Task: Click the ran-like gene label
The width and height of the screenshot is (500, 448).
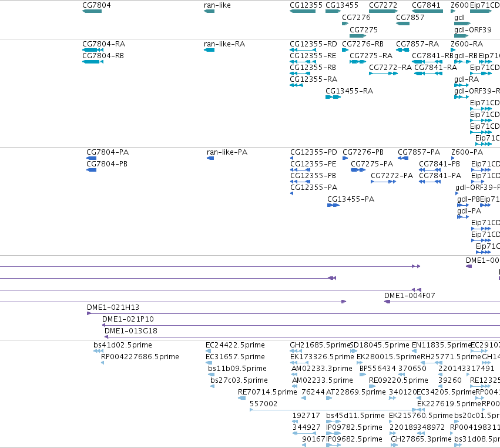Action: [217, 5]
